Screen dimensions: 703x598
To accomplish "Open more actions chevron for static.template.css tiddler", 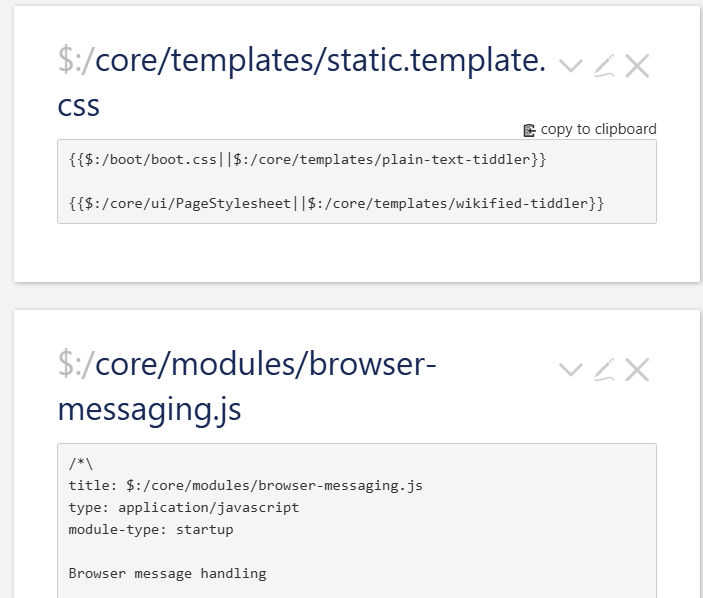I will coord(570,66).
